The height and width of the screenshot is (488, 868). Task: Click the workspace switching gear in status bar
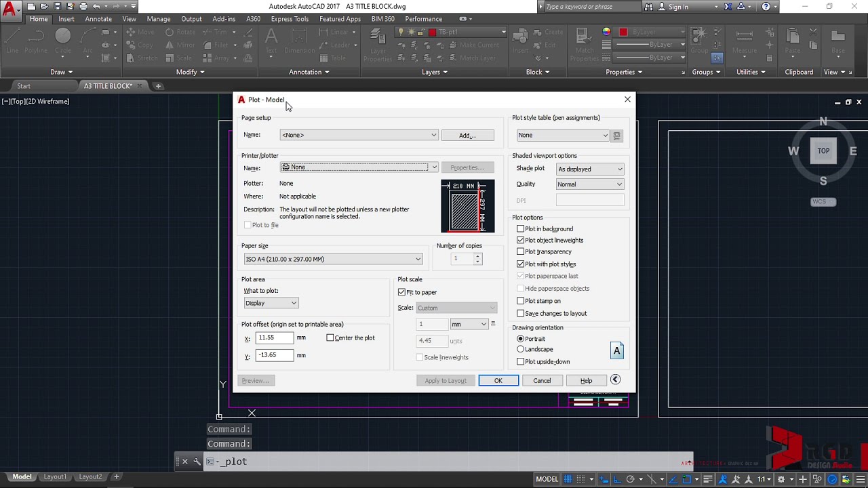(780, 479)
